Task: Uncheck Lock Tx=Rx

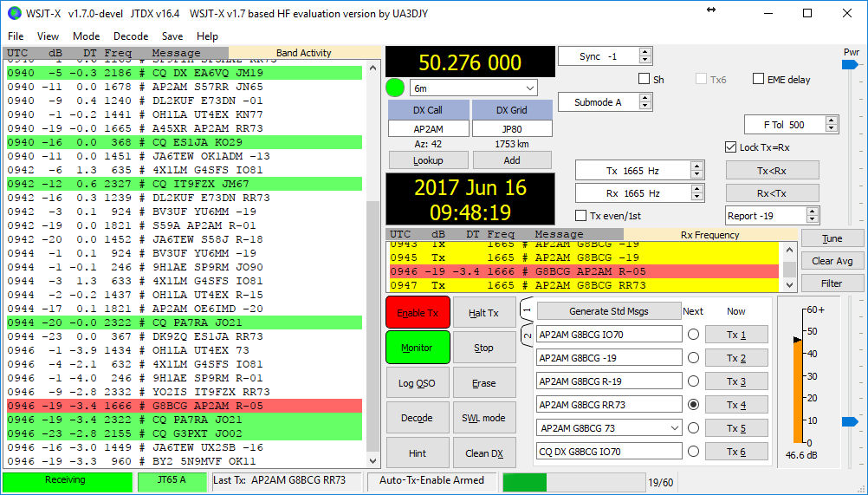Action: pos(730,147)
